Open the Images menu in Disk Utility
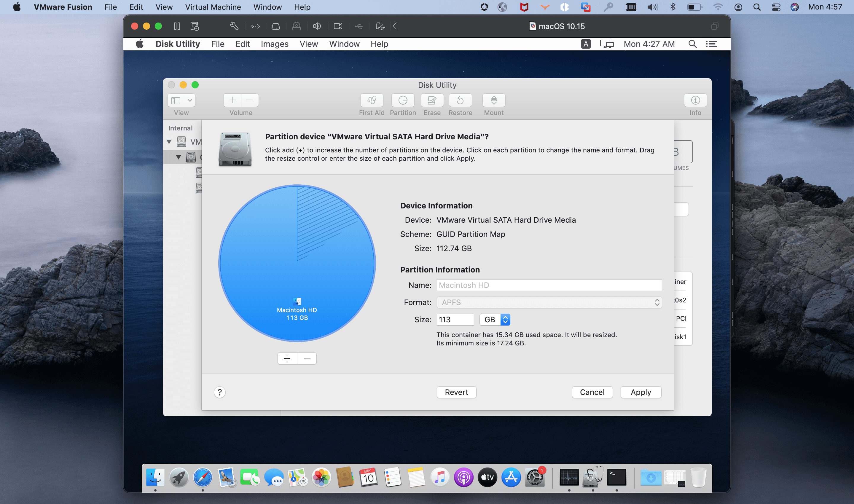 coord(274,44)
